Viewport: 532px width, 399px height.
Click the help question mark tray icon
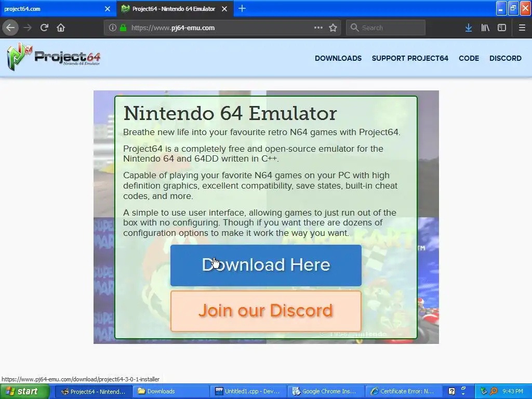[x=451, y=391]
